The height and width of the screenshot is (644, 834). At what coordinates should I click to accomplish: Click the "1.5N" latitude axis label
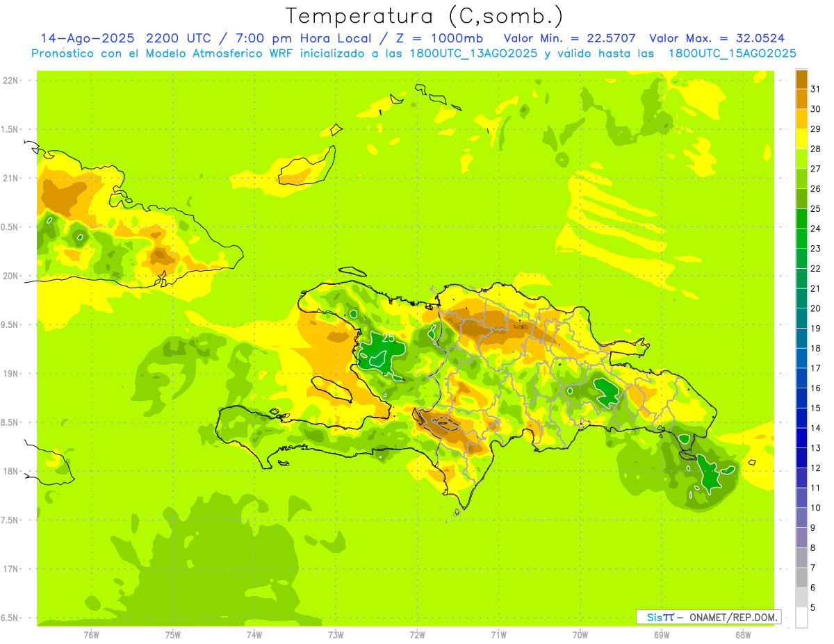pyautogui.click(x=11, y=129)
